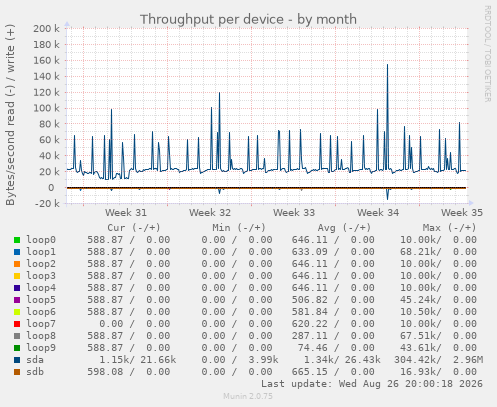This screenshot has height=407, width=497.
Task: Select the sda device label
Action: (x=35, y=360)
